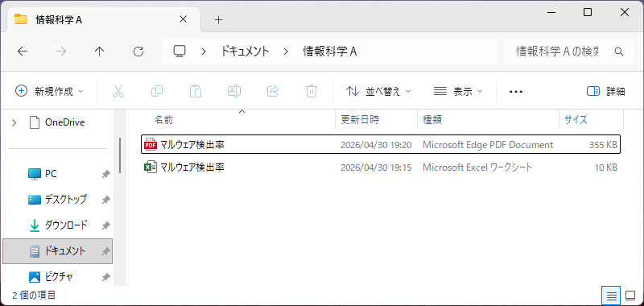Click pin icon beside ピクチャ
This screenshot has height=306, width=644.
(106, 278)
